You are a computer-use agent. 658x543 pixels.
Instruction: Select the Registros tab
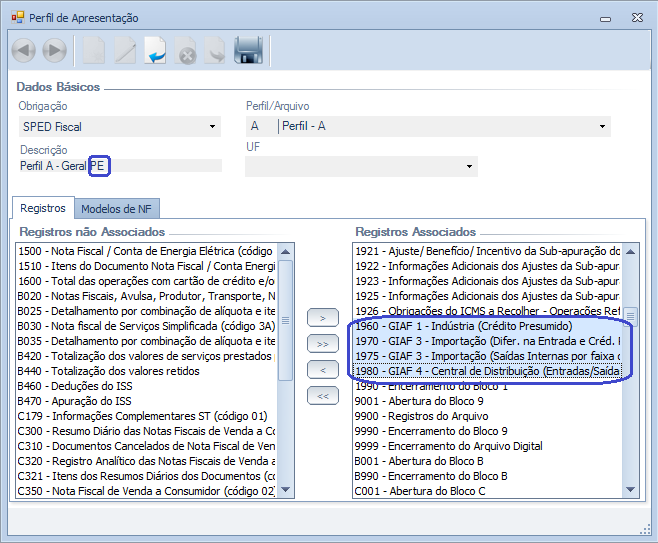[43, 208]
